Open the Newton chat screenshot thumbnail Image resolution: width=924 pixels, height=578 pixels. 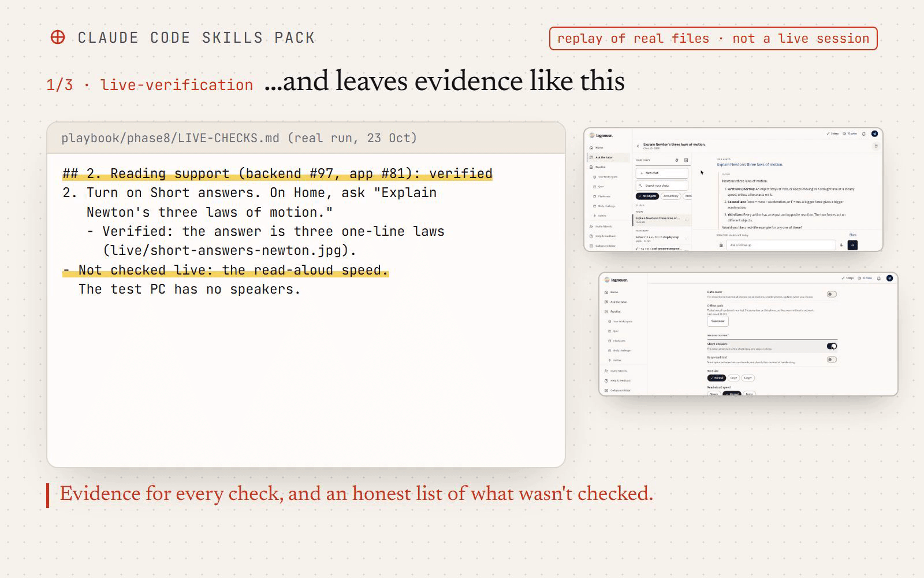pos(733,190)
